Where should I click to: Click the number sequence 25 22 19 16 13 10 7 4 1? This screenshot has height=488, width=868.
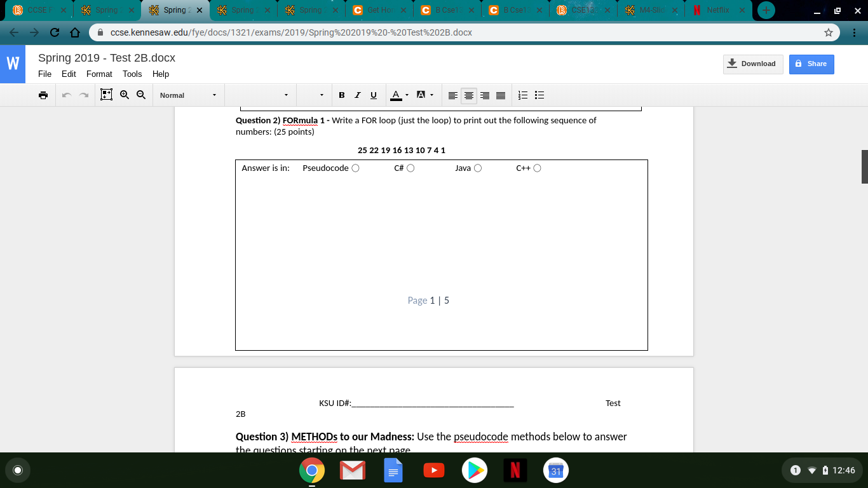[402, 151]
